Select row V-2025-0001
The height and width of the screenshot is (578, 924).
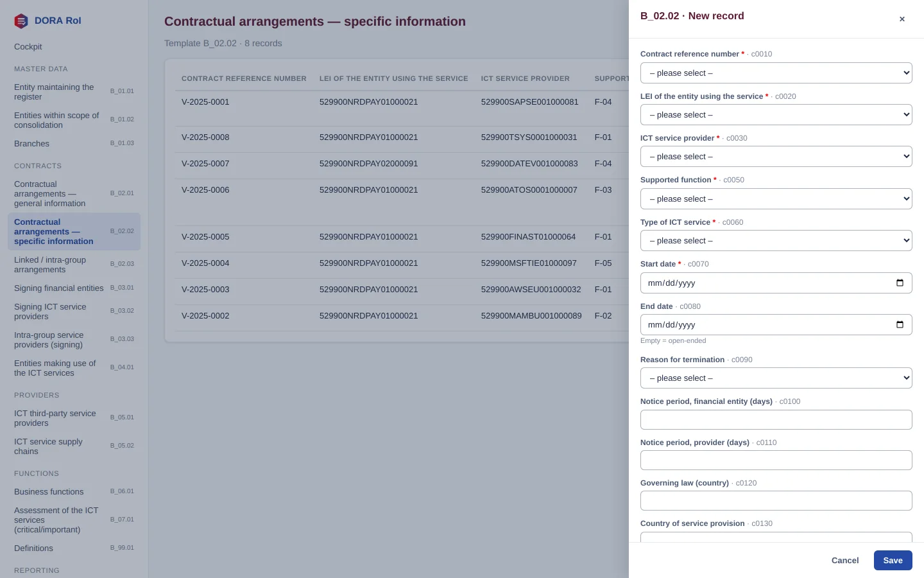(402, 108)
